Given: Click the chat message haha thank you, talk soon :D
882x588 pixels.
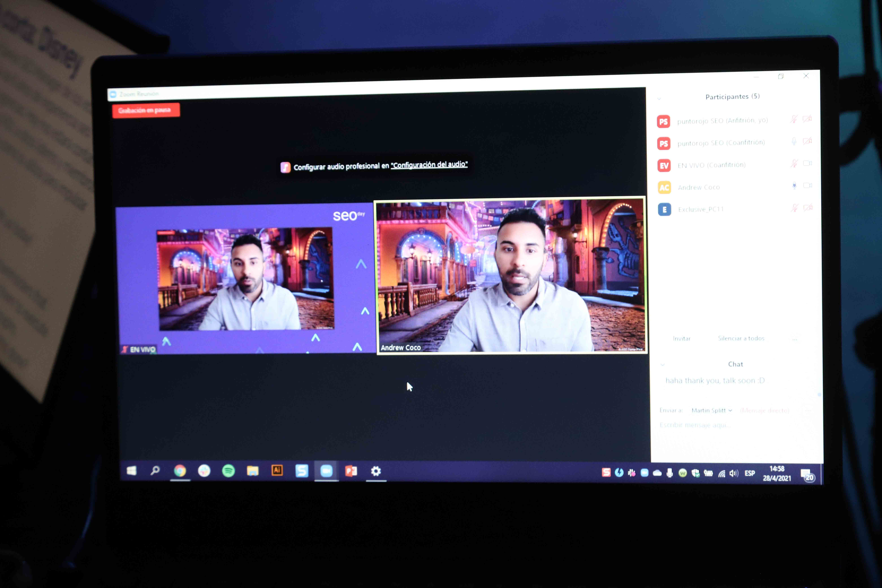Looking at the screenshot, I should pyautogui.click(x=715, y=381).
